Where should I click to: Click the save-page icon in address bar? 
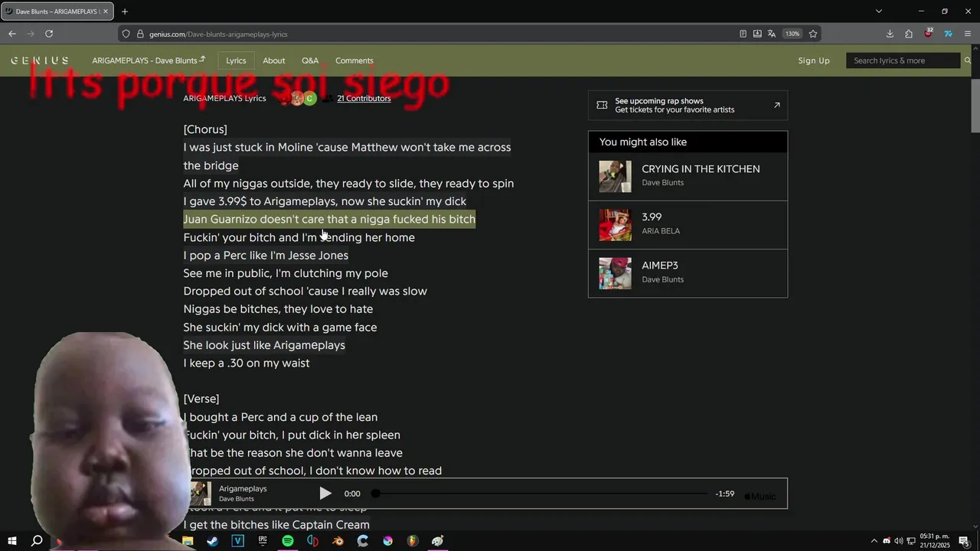point(757,34)
